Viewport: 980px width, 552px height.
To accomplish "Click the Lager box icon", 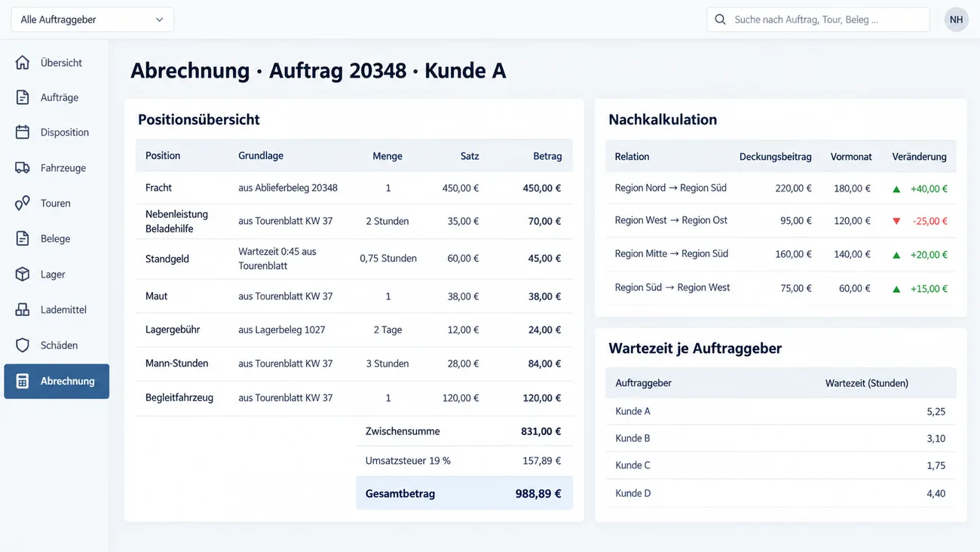I will tap(23, 274).
